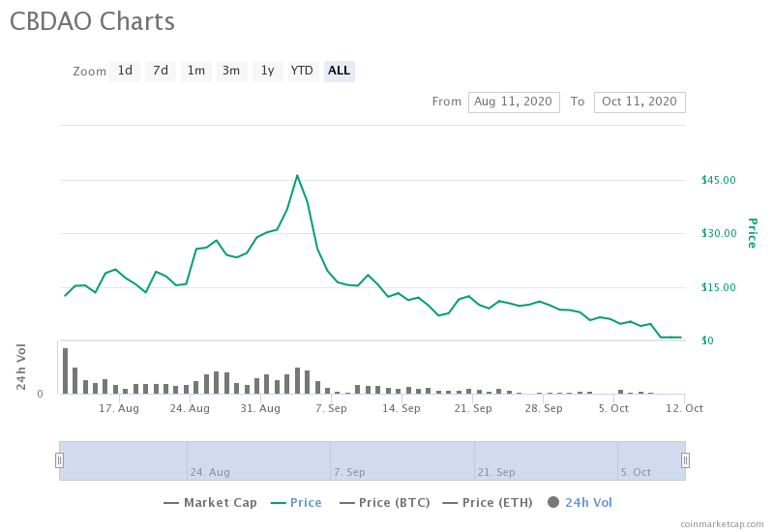Switch chart zoom to 1m
This screenshot has height=532, width=774.
(x=196, y=71)
